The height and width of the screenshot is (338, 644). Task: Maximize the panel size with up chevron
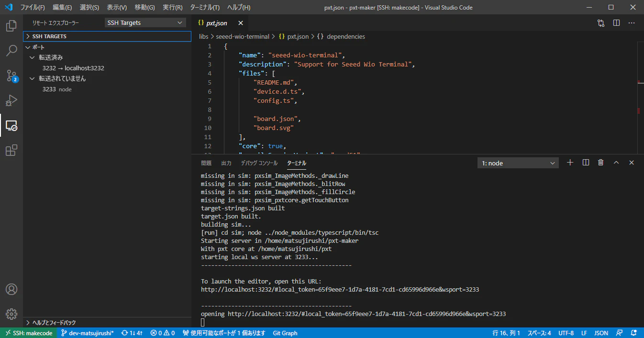[x=616, y=163]
